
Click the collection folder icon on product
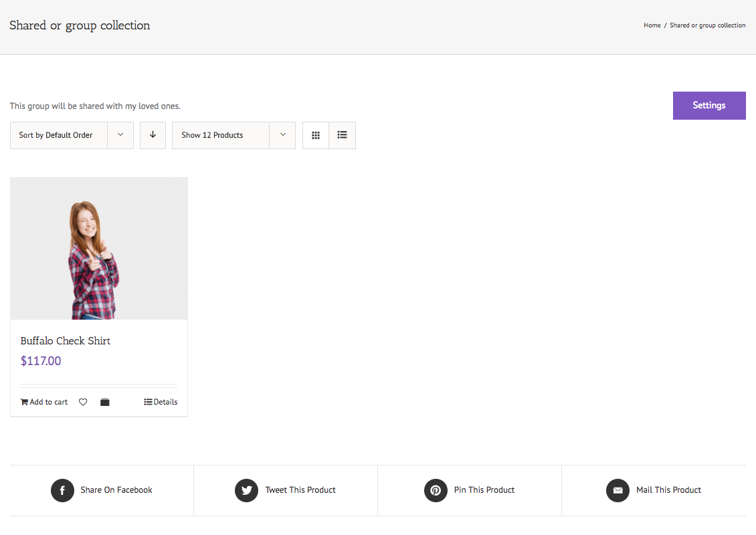(x=105, y=402)
